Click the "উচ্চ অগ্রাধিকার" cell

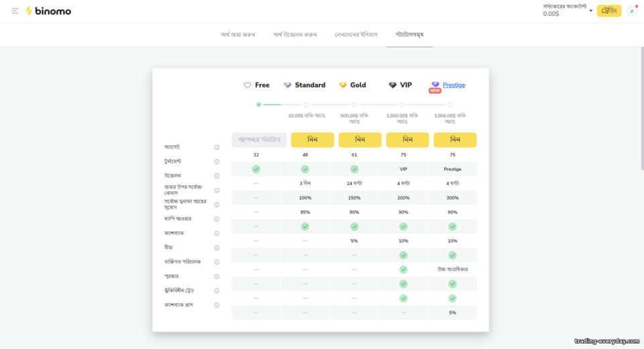[x=452, y=269]
